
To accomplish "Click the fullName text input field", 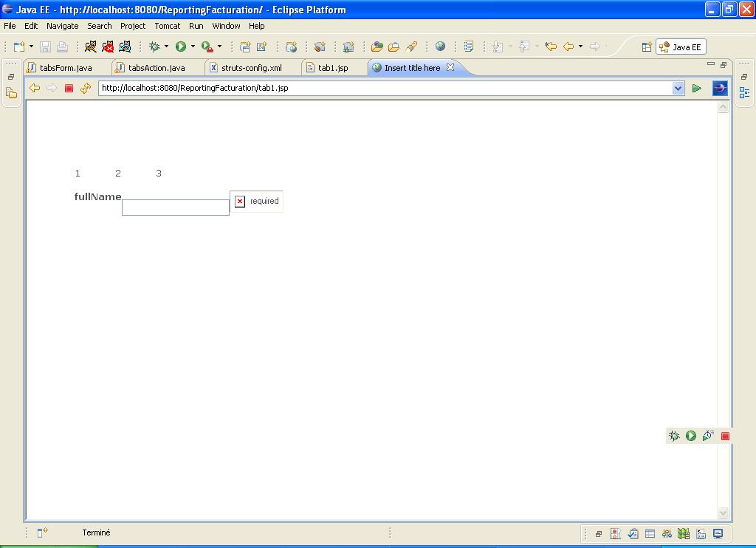I will point(176,208).
